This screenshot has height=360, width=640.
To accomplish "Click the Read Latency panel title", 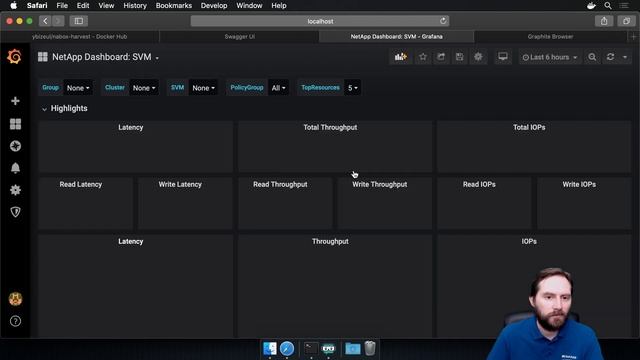I will pos(80,184).
